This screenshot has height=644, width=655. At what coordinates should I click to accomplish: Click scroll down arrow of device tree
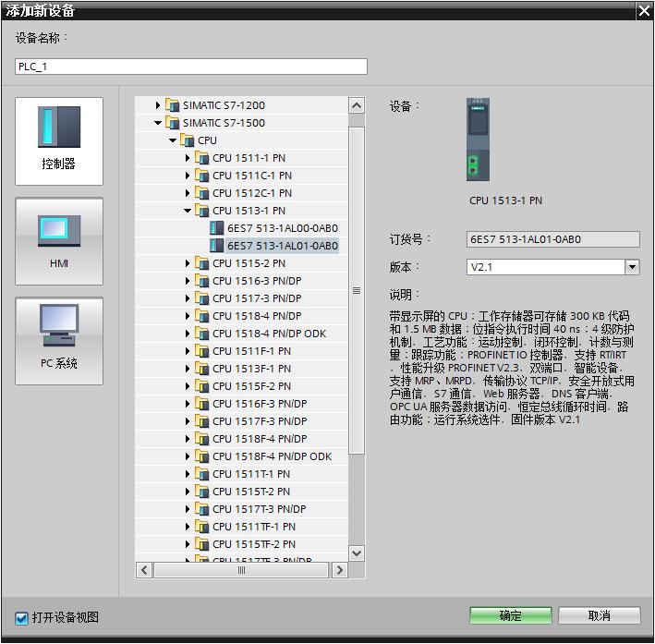pyautogui.click(x=357, y=553)
